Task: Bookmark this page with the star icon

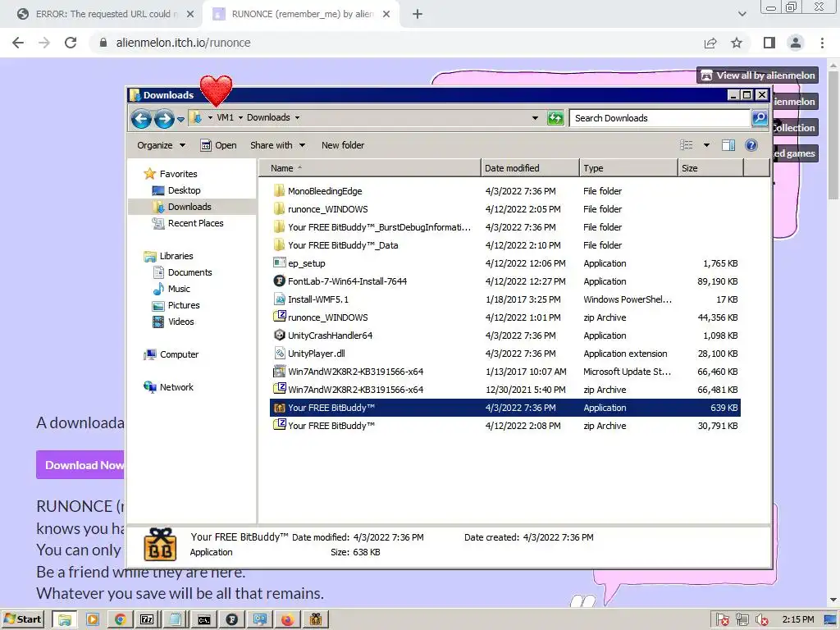Action: click(x=737, y=43)
